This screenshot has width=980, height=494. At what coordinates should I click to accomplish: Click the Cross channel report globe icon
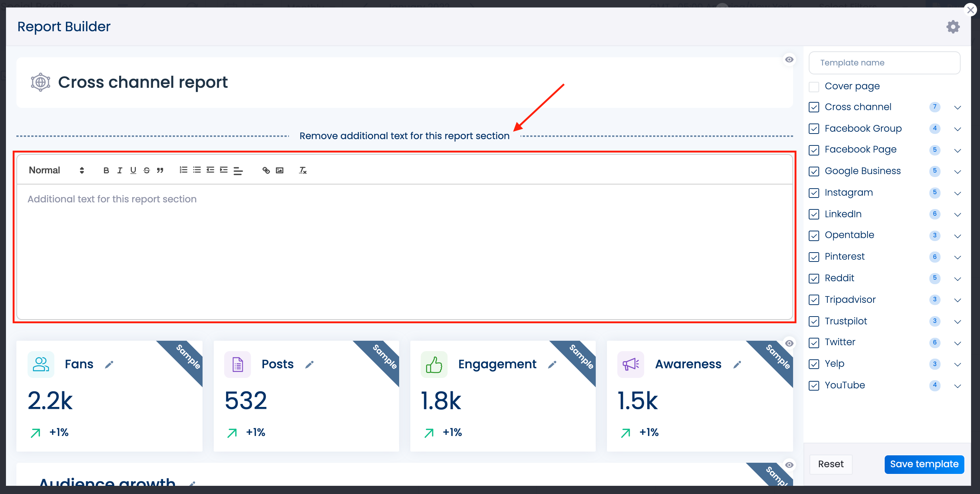(x=40, y=82)
